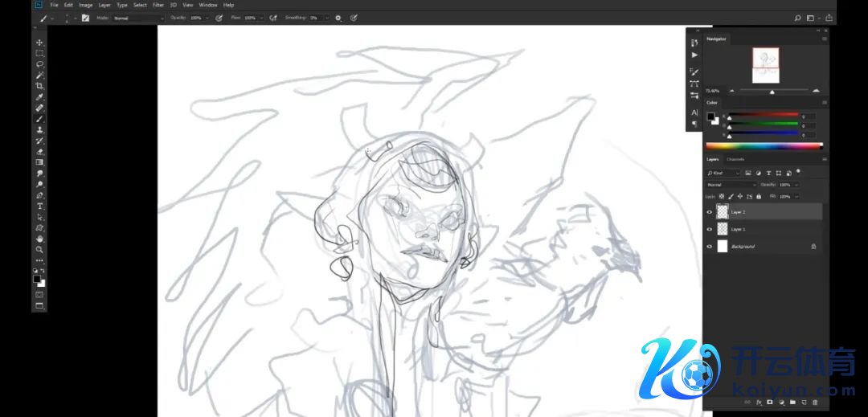Activate the Eyedropper tool
The height and width of the screenshot is (417, 868).
click(39, 96)
